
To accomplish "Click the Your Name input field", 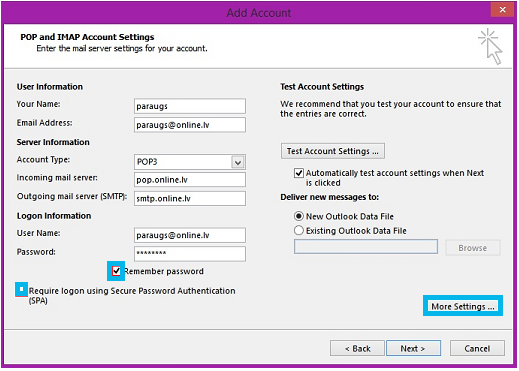I will point(190,106).
